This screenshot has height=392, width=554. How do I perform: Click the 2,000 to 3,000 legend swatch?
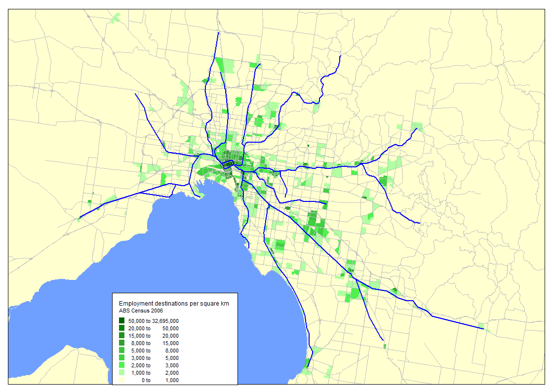point(121,365)
